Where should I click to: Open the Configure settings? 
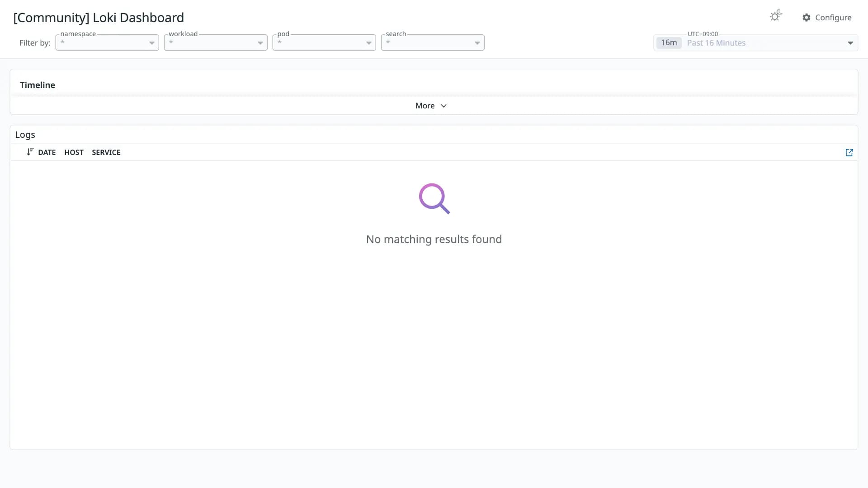pos(827,18)
